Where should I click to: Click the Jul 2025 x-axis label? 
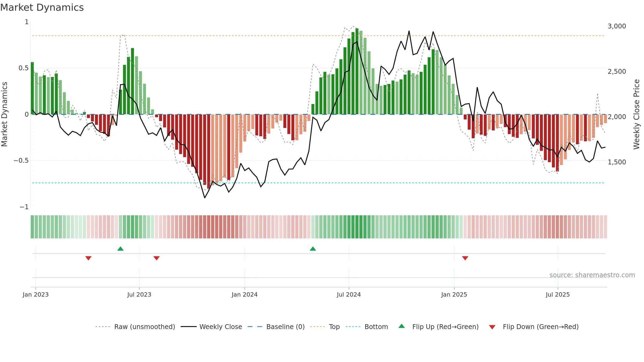[x=558, y=294]
